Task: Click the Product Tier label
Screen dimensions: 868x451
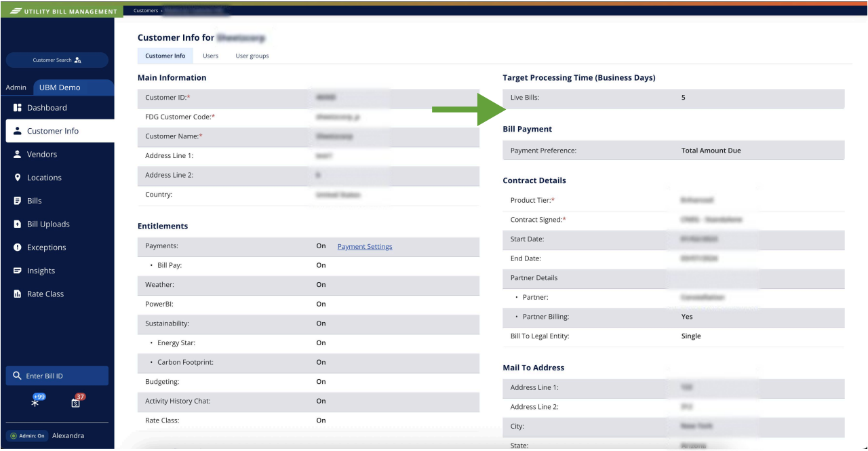Action: (532, 200)
